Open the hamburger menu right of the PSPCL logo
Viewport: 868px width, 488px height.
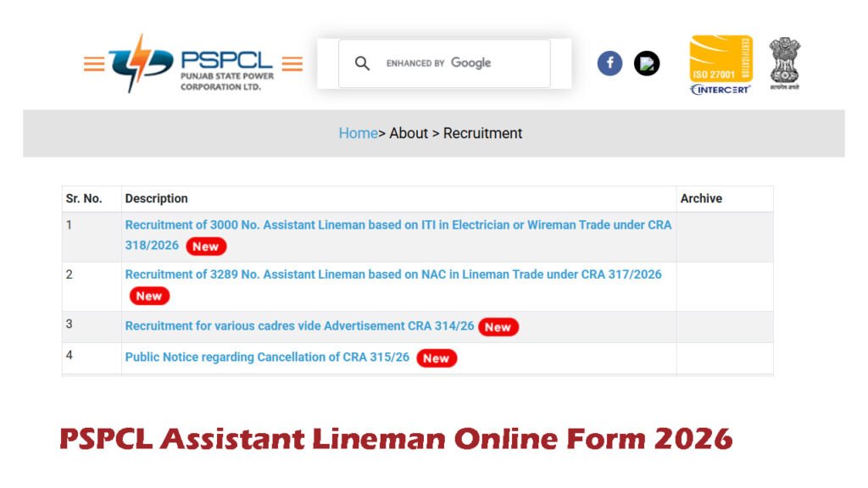click(292, 64)
